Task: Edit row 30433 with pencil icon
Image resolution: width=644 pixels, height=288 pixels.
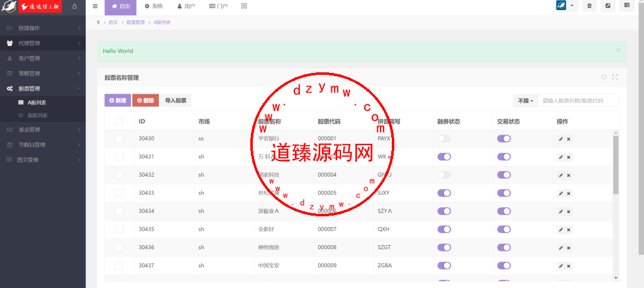Action: 560,193
